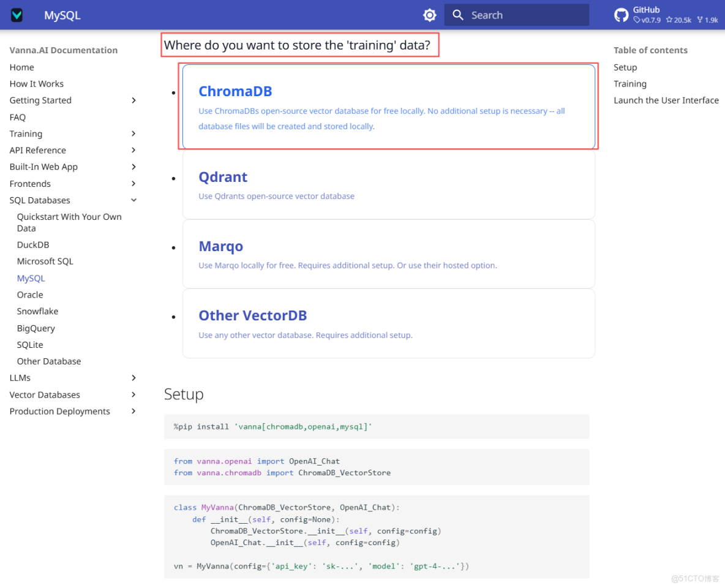Image resolution: width=725 pixels, height=588 pixels.
Task: Expand the Training sidebar section
Action: [x=133, y=134]
